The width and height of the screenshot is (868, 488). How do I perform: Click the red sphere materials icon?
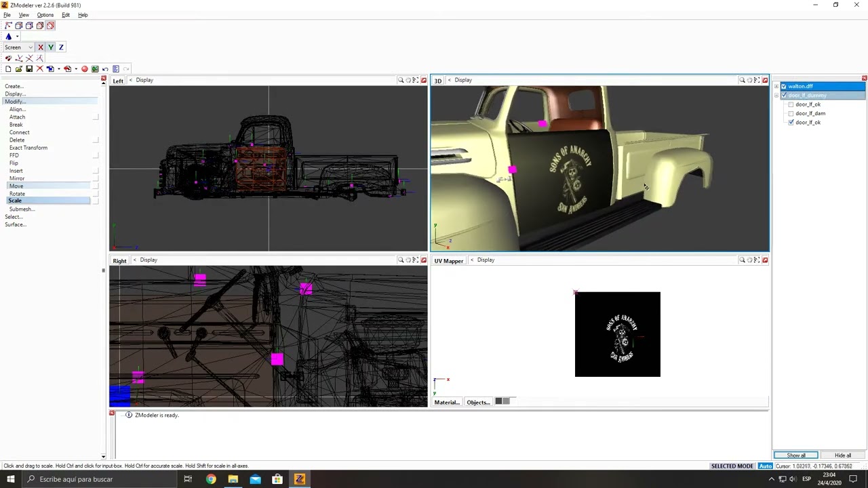click(85, 69)
